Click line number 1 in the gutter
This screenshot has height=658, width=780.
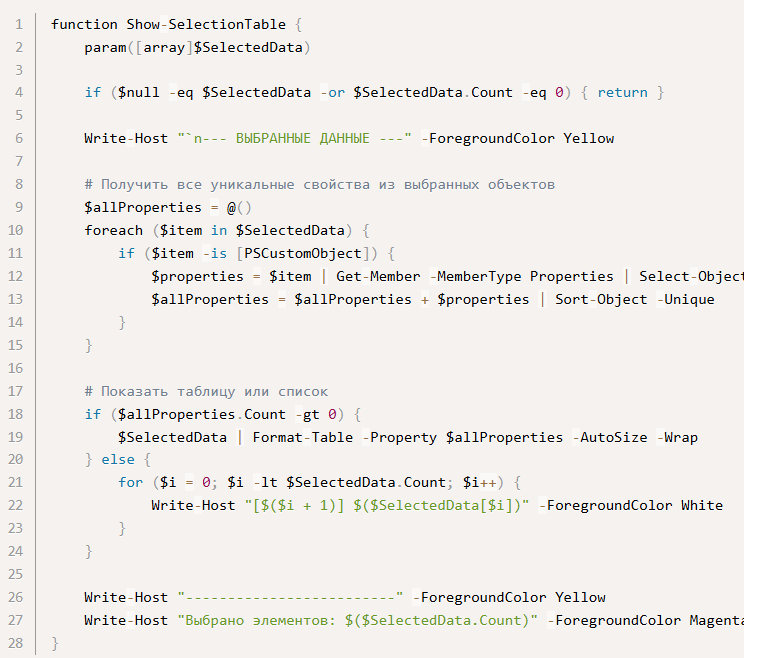point(18,23)
